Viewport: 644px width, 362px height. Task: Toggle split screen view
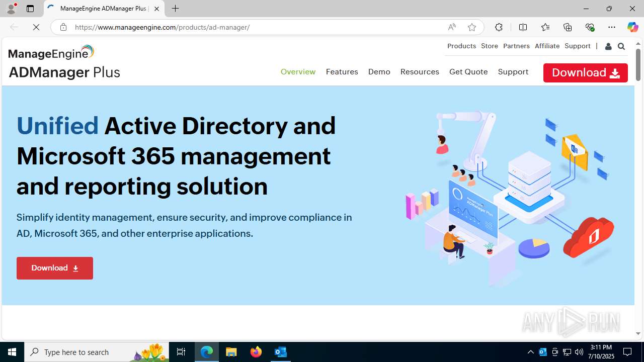tap(523, 27)
